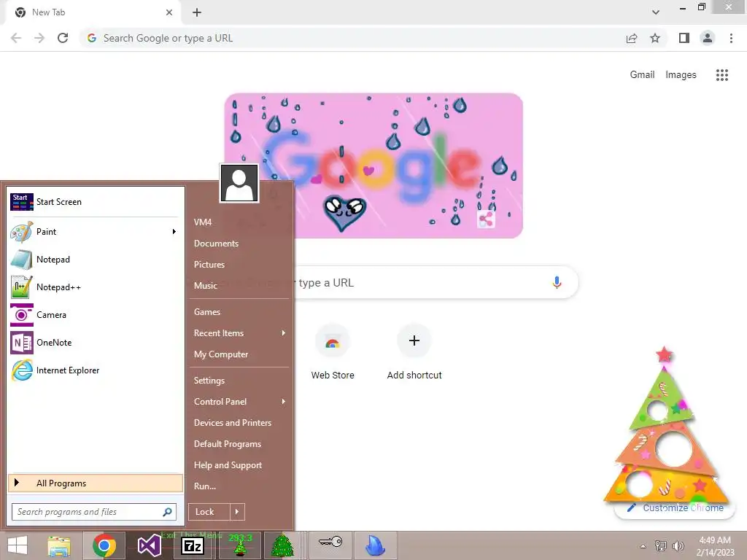The image size is (747, 560).
Task: Open the Music folder
Action: coord(205,286)
